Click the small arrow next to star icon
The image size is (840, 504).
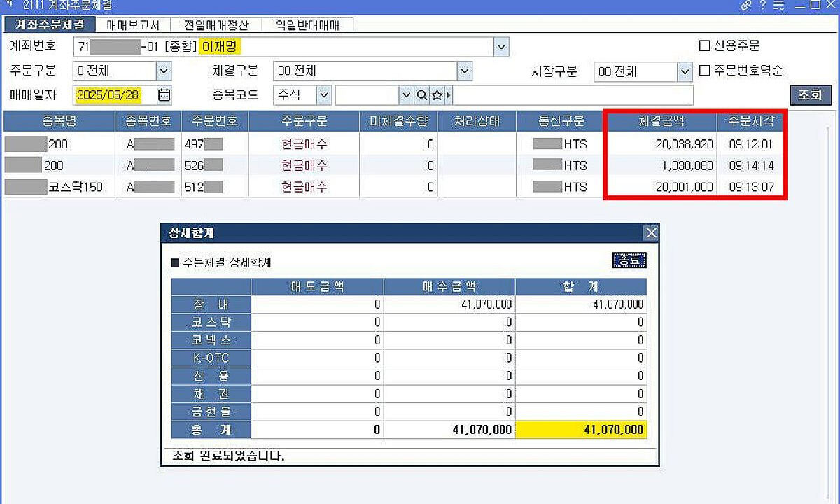point(448,94)
